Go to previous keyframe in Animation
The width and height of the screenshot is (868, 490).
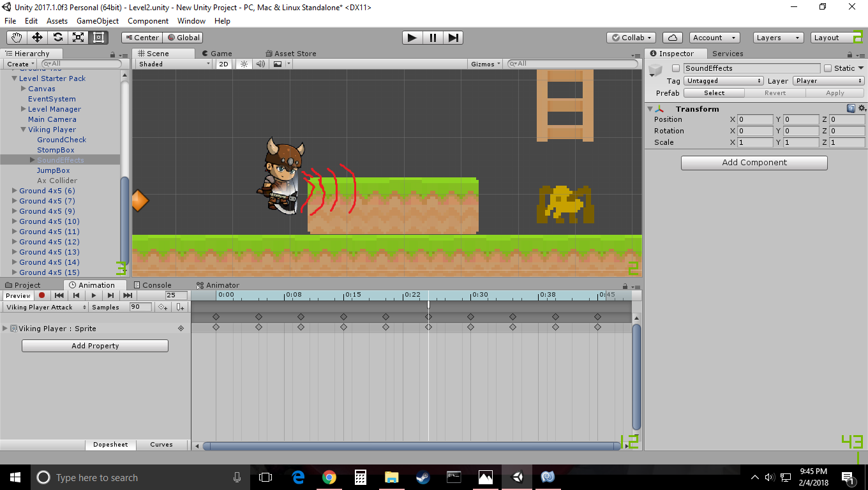pos(76,295)
